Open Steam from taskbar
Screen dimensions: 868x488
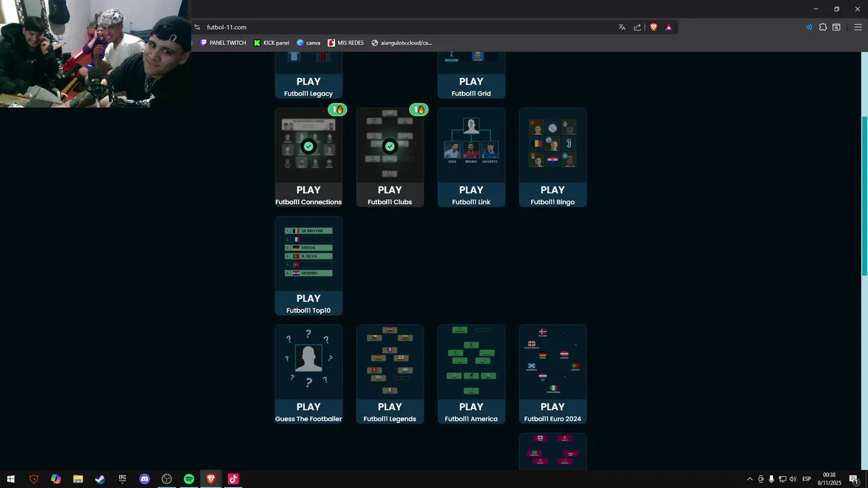pyautogui.click(x=100, y=479)
